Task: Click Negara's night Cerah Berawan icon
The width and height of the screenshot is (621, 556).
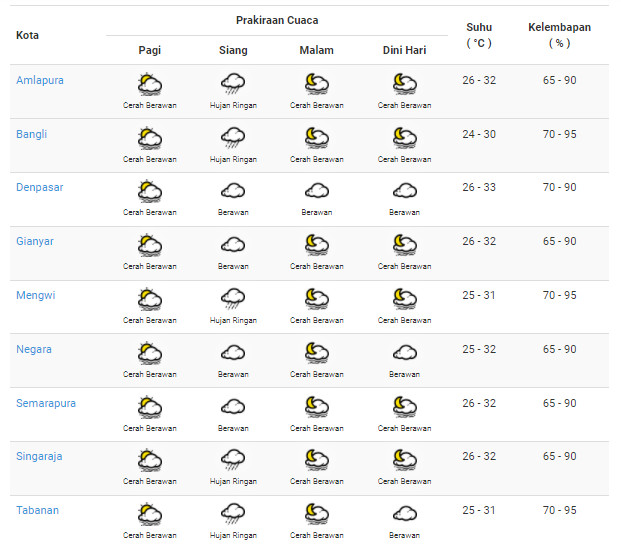Action: click(316, 353)
